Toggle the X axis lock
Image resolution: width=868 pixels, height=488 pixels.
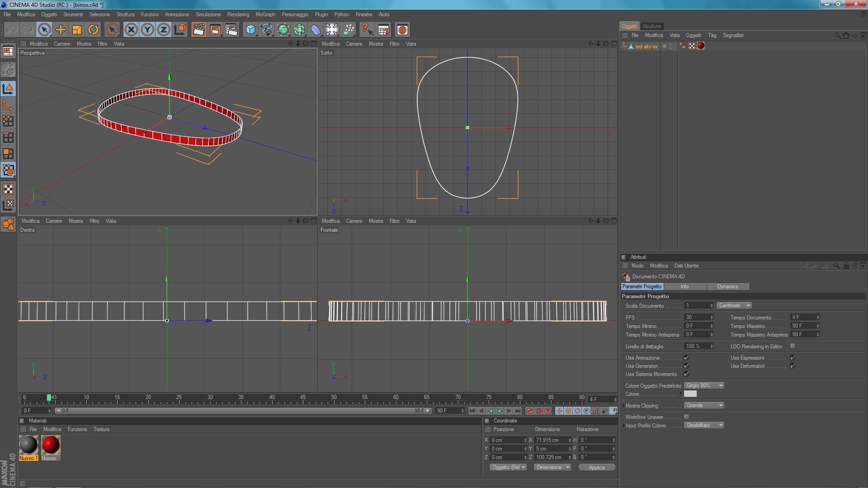(x=131, y=30)
